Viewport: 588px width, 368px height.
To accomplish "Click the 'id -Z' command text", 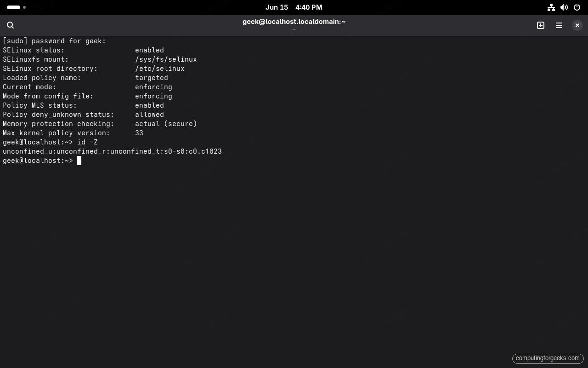I will click(x=87, y=142).
